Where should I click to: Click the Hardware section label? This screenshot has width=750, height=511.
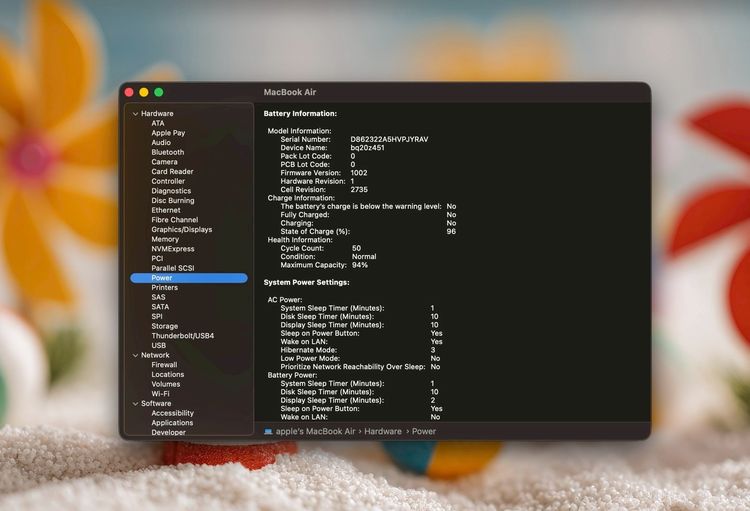(x=157, y=113)
